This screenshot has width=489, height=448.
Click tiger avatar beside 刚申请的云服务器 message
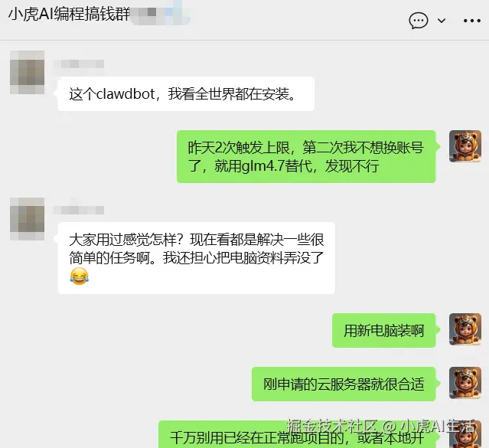(x=465, y=383)
